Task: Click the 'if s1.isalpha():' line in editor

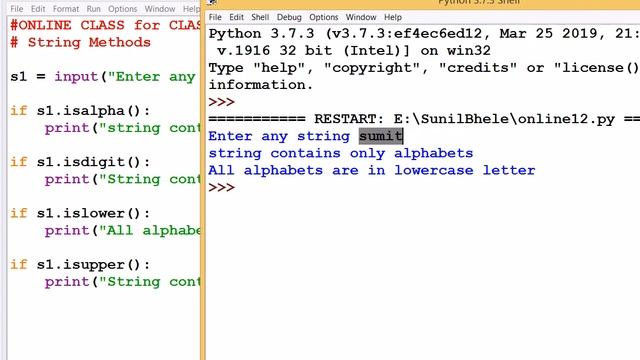Action: (x=80, y=111)
